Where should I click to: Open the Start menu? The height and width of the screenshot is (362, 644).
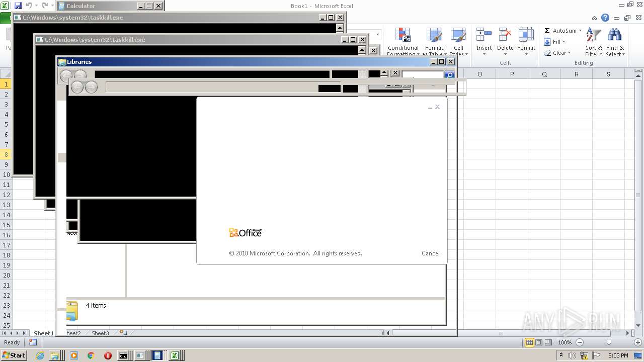[x=14, y=355]
